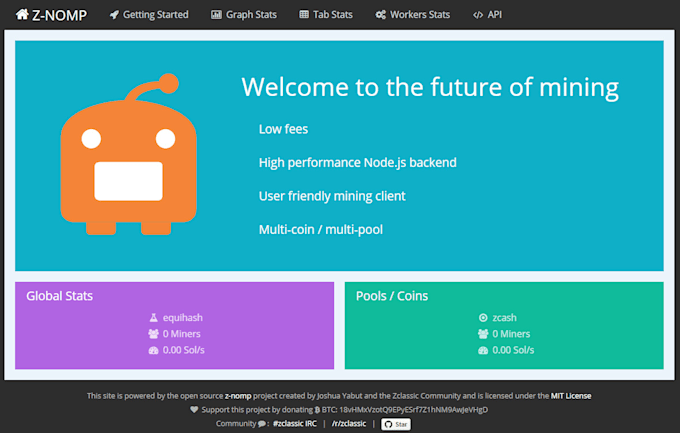Click 'User friendly mining client' text
The height and width of the screenshot is (433, 680).
[332, 196]
